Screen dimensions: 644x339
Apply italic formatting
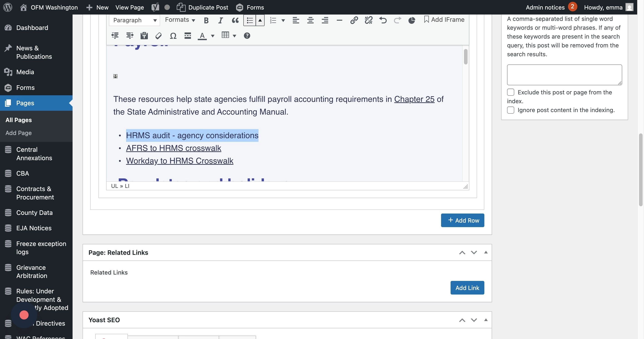(220, 20)
